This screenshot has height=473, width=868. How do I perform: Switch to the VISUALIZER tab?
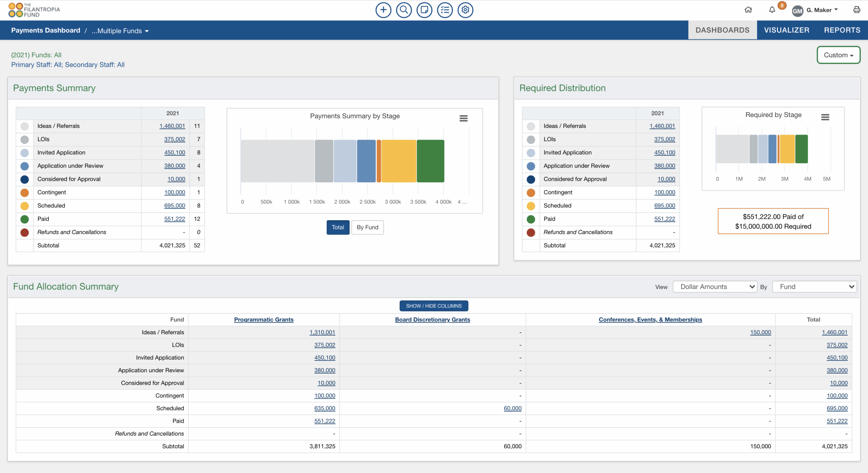(787, 30)
